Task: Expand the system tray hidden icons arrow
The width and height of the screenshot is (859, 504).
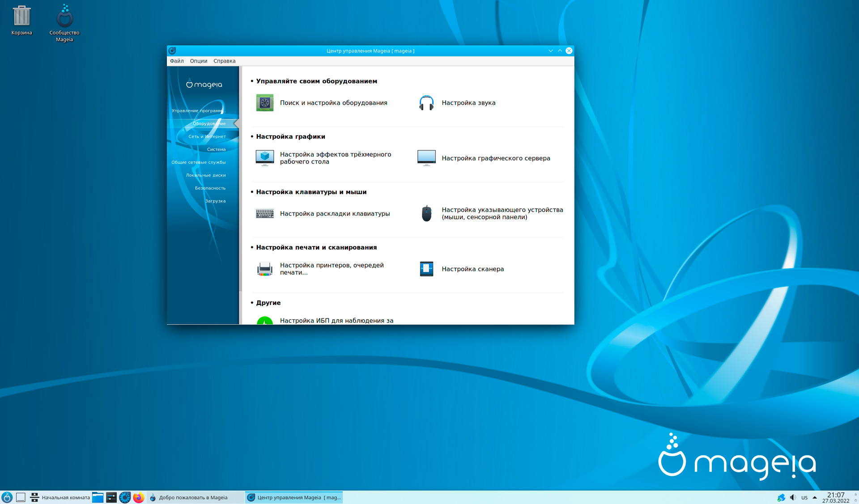Action: coord(815,497)
